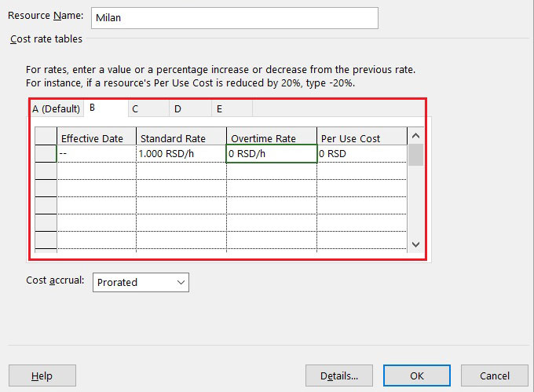
Task: Confirm with the OK button
Action: [417, 376]
